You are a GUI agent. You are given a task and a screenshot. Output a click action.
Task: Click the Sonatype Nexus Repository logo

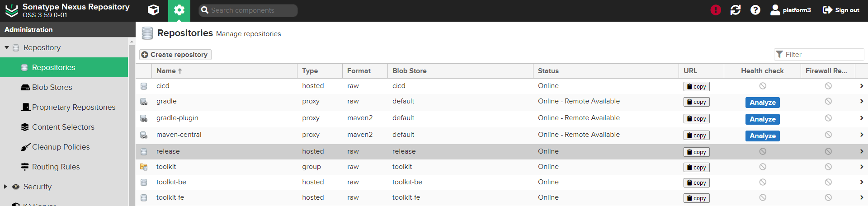point(12,10)
